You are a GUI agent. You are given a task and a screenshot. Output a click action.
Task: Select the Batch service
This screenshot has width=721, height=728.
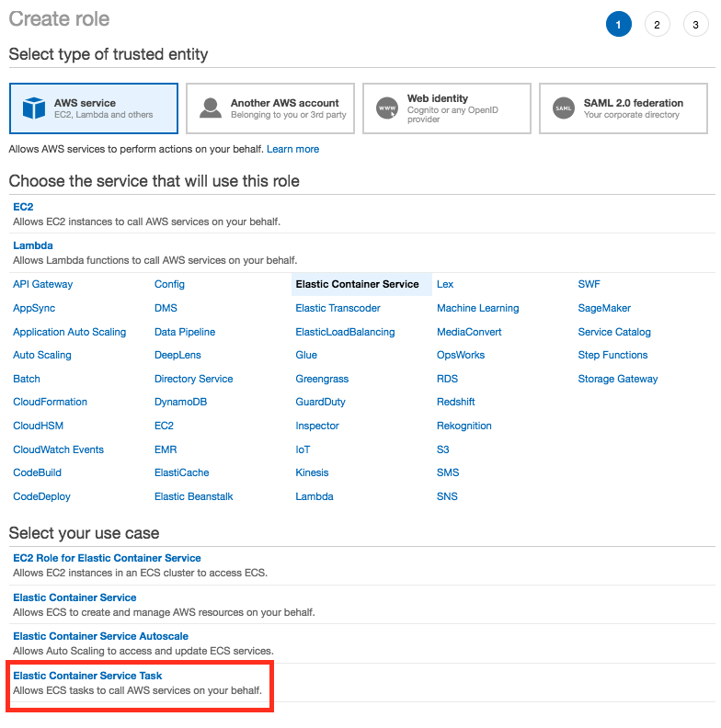[x=27, y=379]
